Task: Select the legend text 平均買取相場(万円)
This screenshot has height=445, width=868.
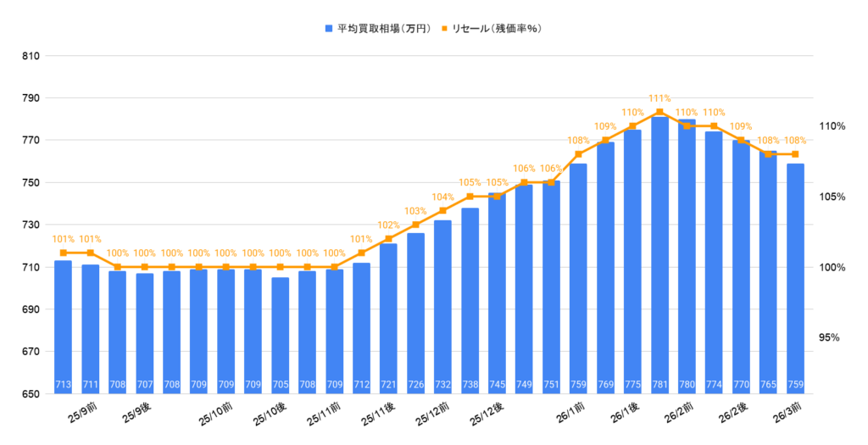Action: (384, 28)
